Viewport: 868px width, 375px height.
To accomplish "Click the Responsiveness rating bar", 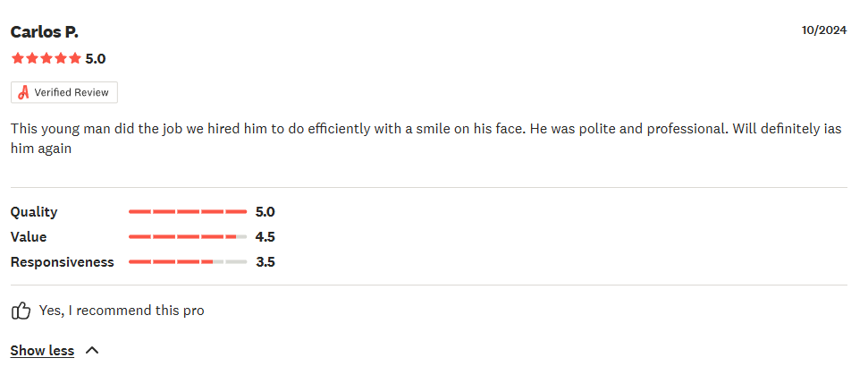I will [x=188, y=262].
